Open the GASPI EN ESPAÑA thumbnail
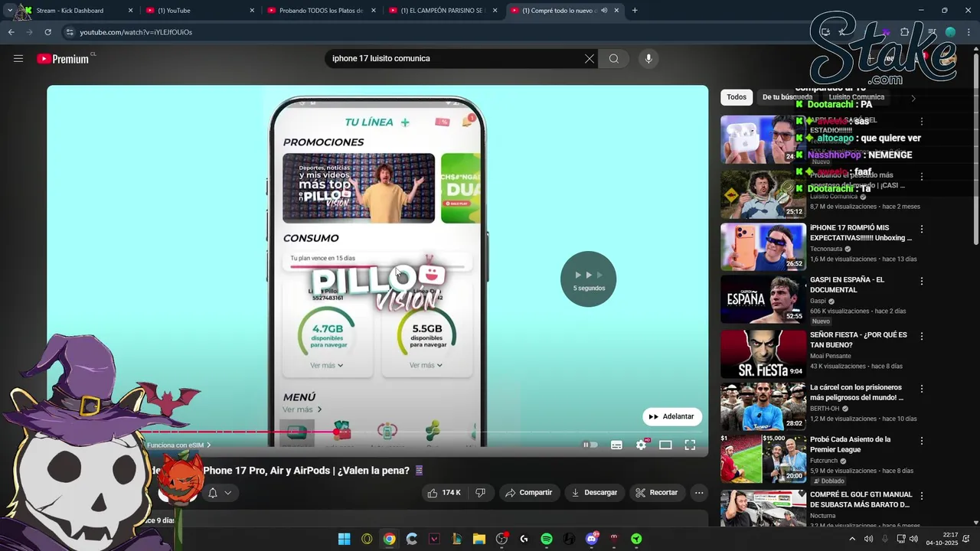 763,299
